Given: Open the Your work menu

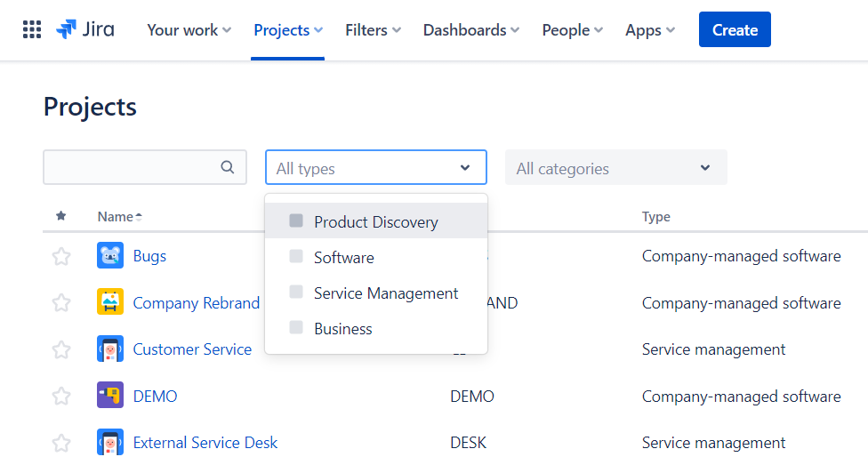Looking at the screenshot, I should point(189,30).
